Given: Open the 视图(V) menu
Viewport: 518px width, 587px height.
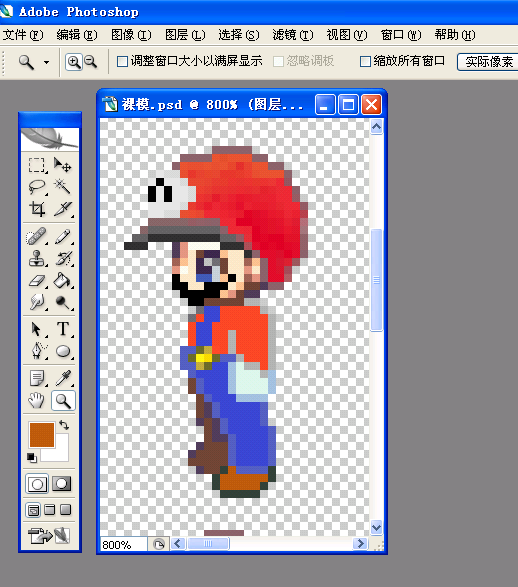Looking at the screenshot, I should (x=347, y=35).
